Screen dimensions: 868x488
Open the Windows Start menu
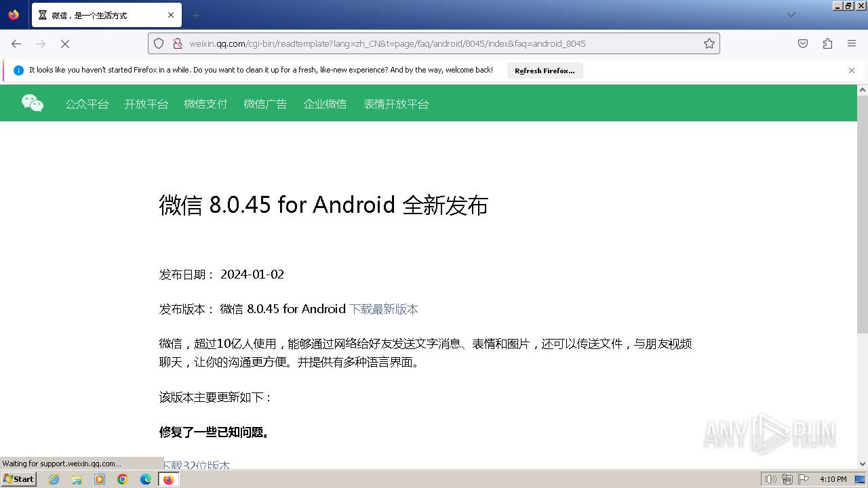[x=18, y=479]
